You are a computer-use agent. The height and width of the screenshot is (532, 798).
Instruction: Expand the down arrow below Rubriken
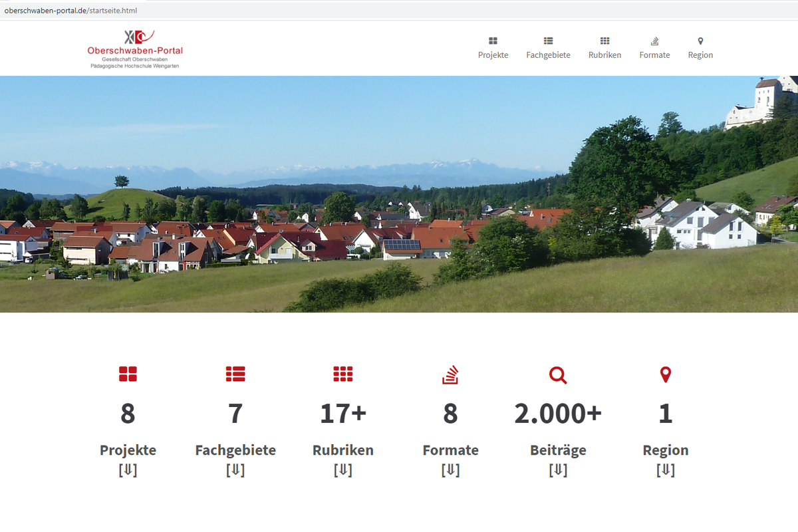pyautogui.click(x=343, y=470)
